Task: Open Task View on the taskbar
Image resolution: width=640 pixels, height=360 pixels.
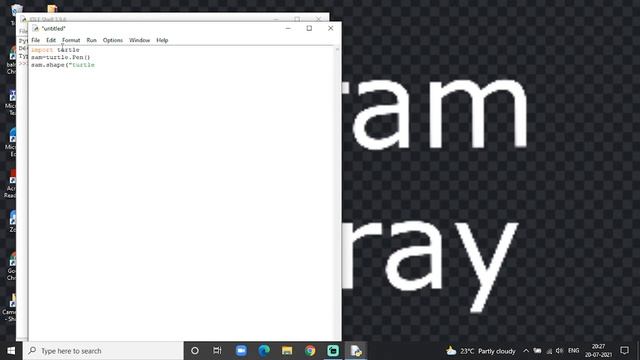Action: tap(217, 351)
